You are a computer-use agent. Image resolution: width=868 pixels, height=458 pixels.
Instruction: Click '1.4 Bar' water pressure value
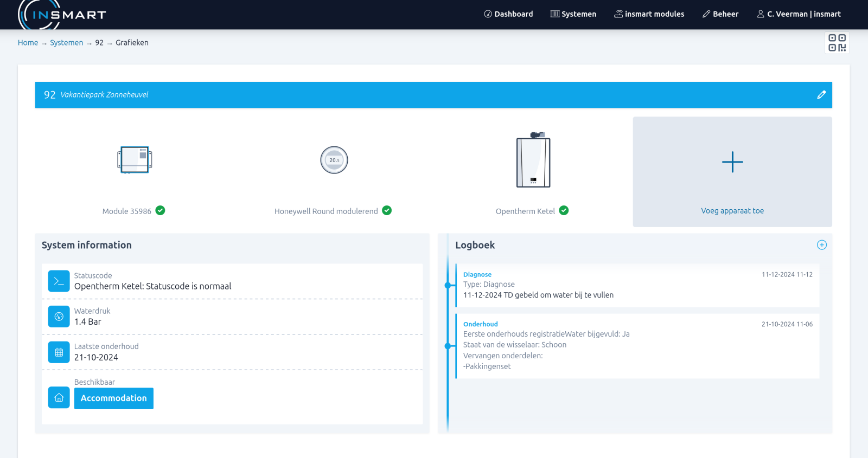pos(88,322)
